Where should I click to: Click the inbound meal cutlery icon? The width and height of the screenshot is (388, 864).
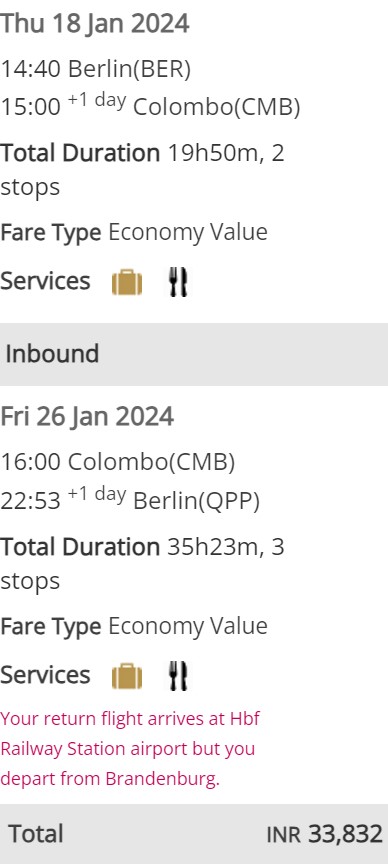click(178, 676)
